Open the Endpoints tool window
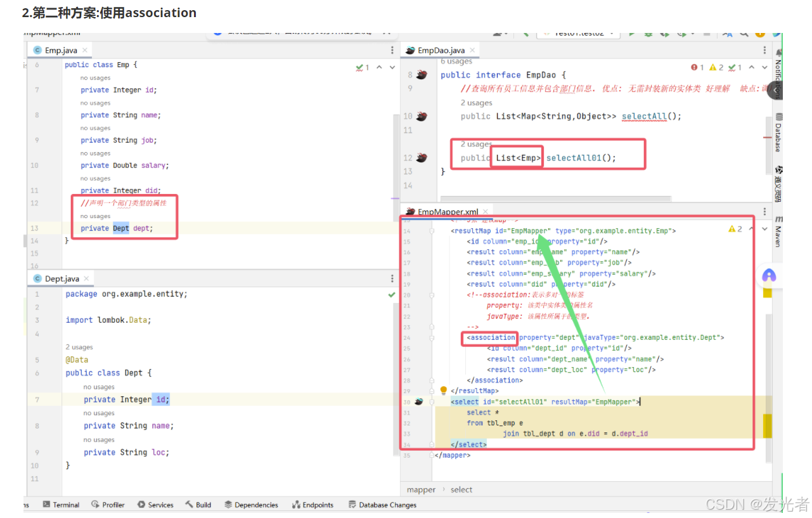Image resolution: width=812 pixels, height=518 pixels. point(313,505)
